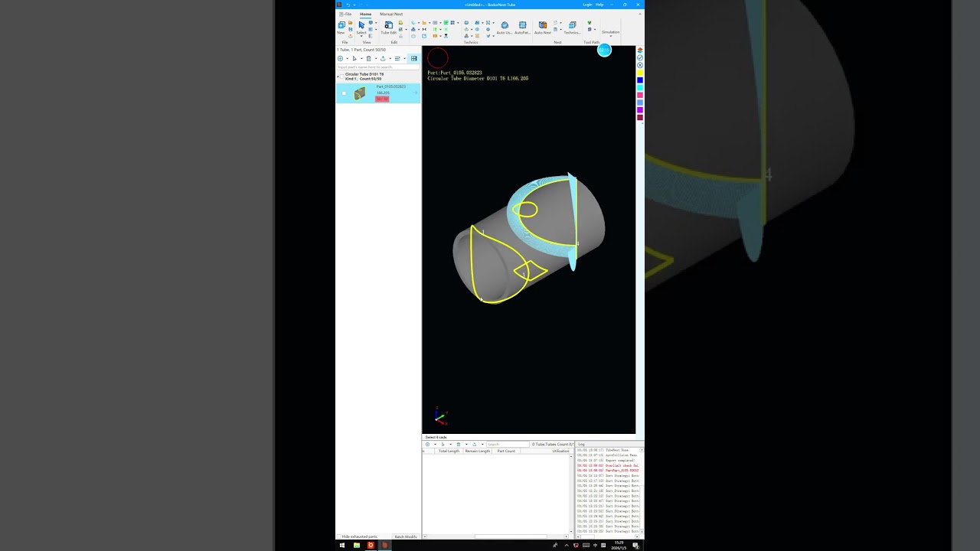Select the cyan color swatch

coord(640,88)
